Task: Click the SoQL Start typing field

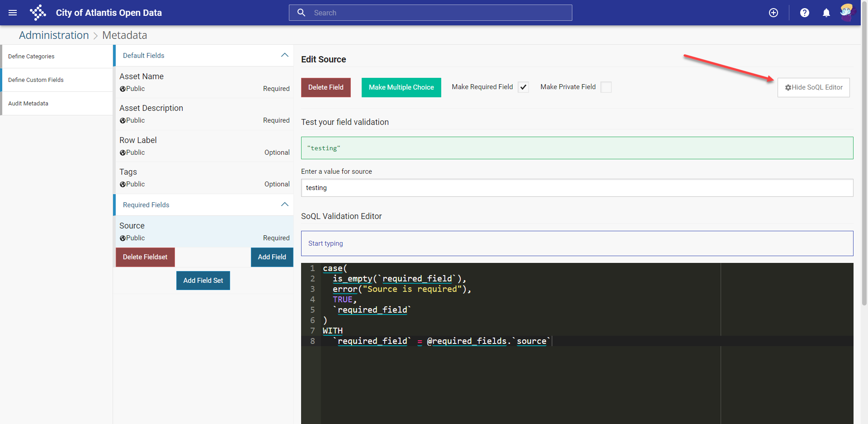Action: [x=577, y=243]
